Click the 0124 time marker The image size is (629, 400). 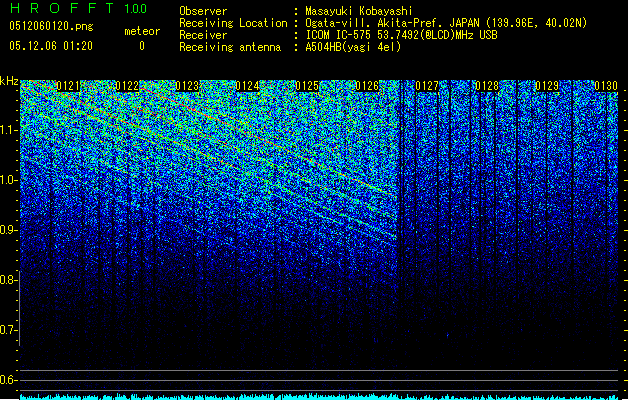[248, 86]
